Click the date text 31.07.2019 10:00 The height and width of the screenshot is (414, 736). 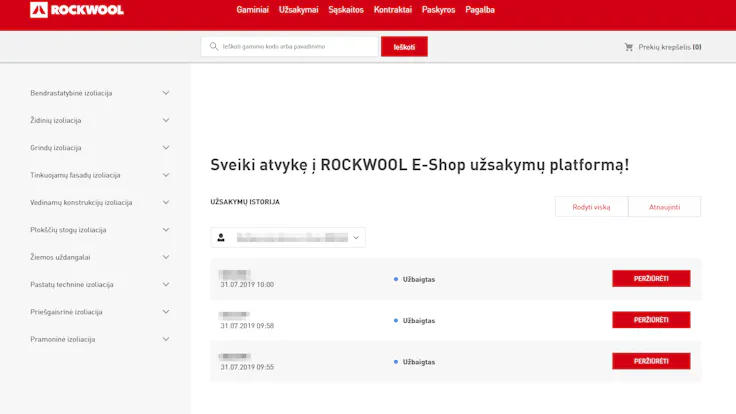(x=247, y=284)
